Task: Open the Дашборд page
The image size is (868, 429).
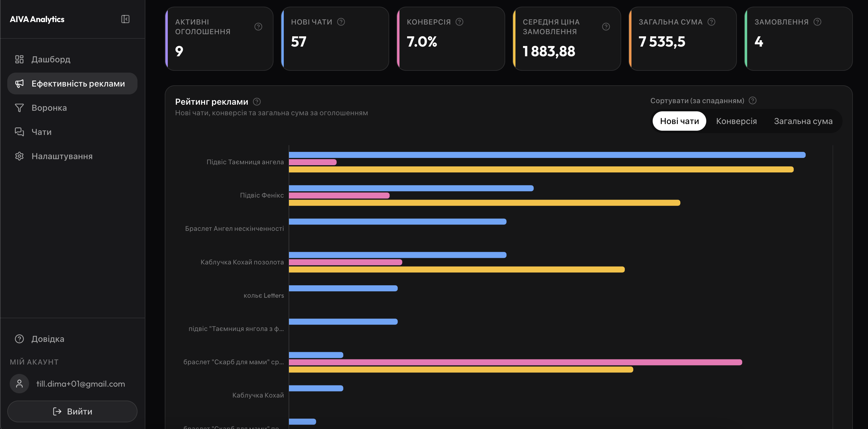Action: [72, 59]
